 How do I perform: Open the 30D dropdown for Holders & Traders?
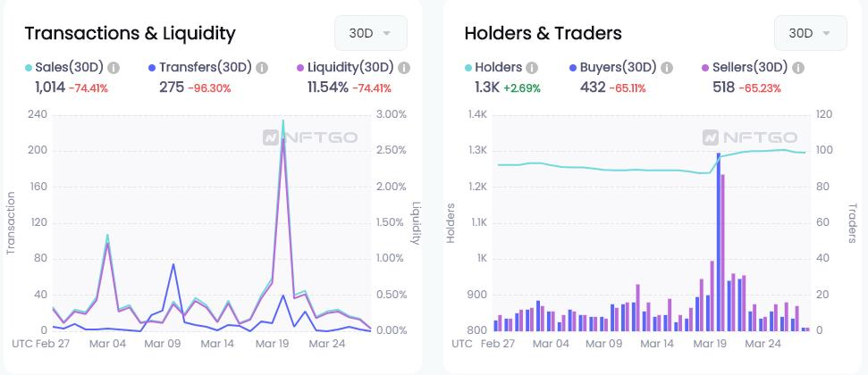pyautogui.click(x=811, y=33)
